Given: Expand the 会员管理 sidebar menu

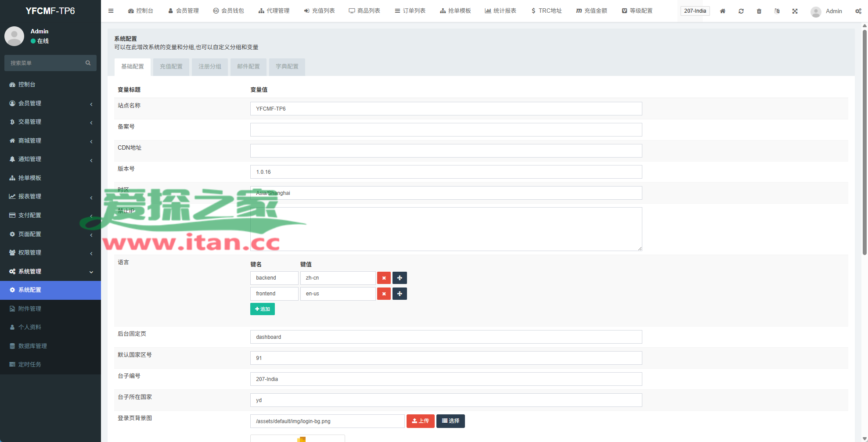Looking at the screenshot, I should coord(50,103).
